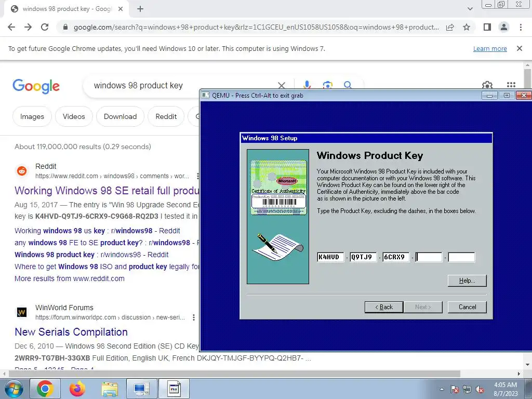Dismiss the Chrome update notice
The width and height of the screenshot is (532, 399).
[x=519, y=48]
